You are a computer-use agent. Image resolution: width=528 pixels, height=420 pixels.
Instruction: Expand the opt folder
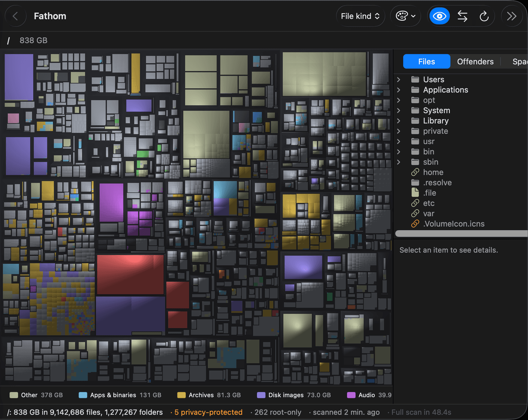[399, 100]
